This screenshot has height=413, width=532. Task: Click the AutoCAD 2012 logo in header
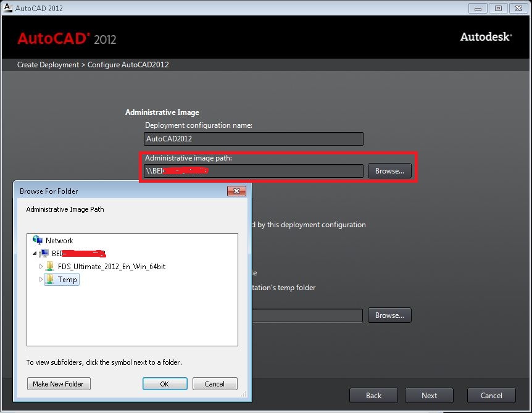(67, 39)
